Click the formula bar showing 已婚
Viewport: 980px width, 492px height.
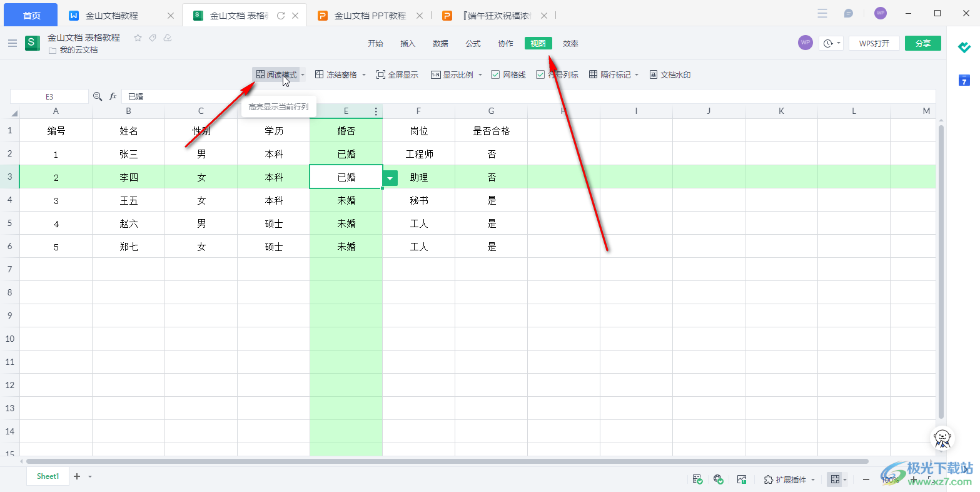(x=528, y=96)
